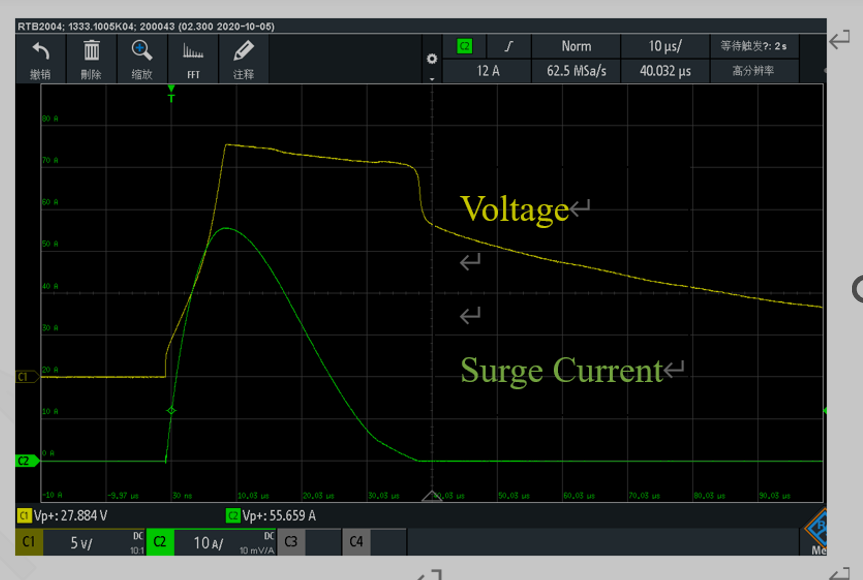Click the yellow Voltage annotation label
Viewport: 863px width, 580px height.
(515, 209)
